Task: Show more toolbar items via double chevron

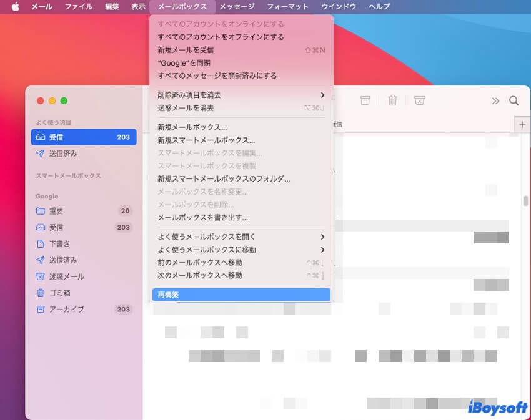Action: [495, 100]
